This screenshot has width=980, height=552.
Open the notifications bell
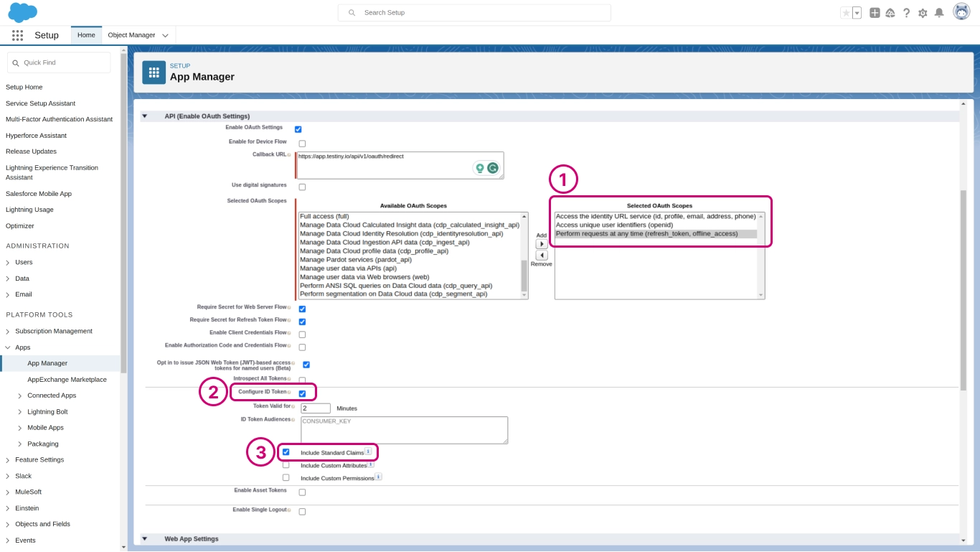tap(938, 13)
